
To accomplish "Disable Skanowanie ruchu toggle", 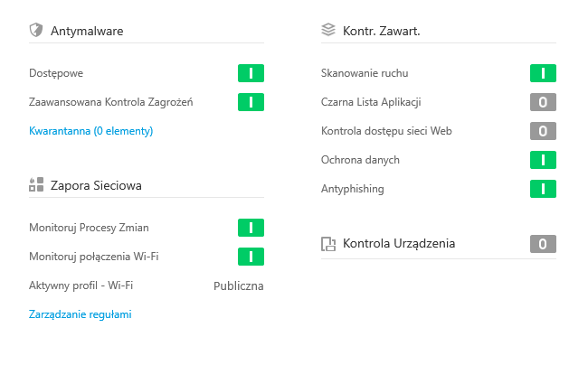I will tap(543, 73).
